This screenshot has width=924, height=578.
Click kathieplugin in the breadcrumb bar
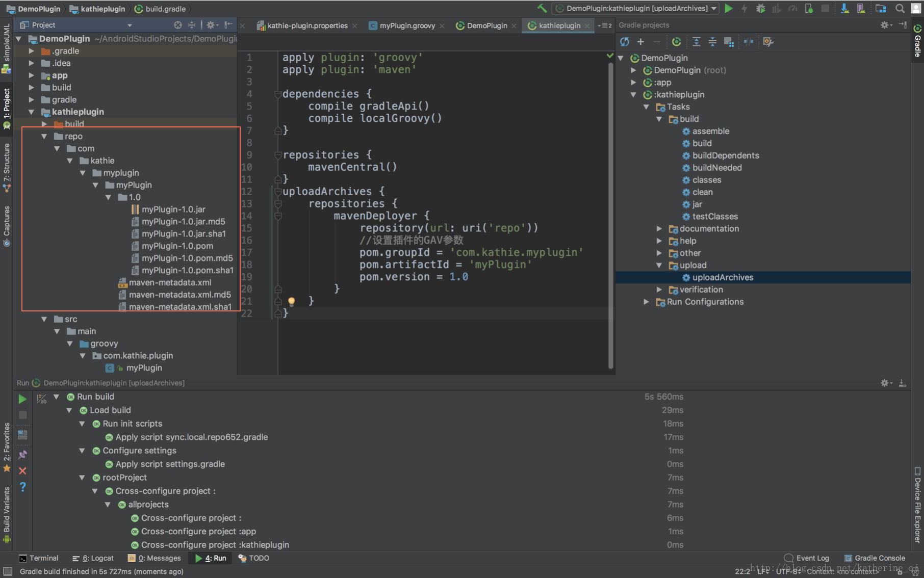(x=97, y=9)
